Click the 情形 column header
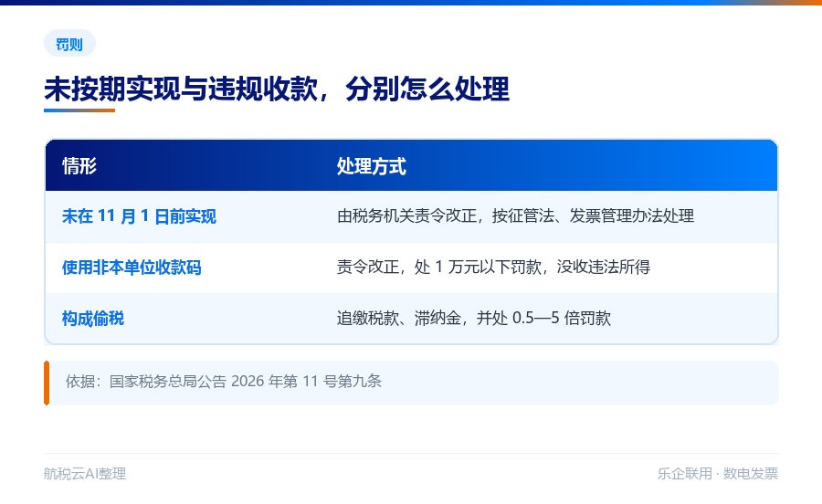 (79, 166)
